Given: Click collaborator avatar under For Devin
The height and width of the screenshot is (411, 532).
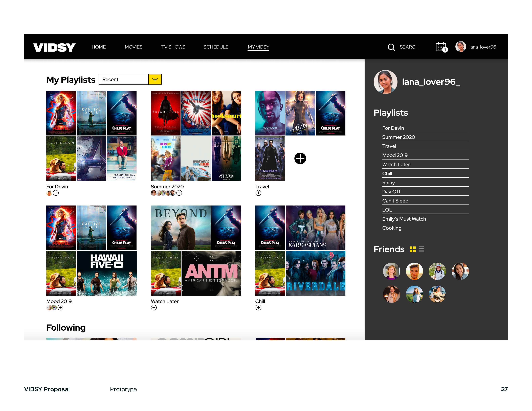Looking at the screenshot, I should (49, 193).
